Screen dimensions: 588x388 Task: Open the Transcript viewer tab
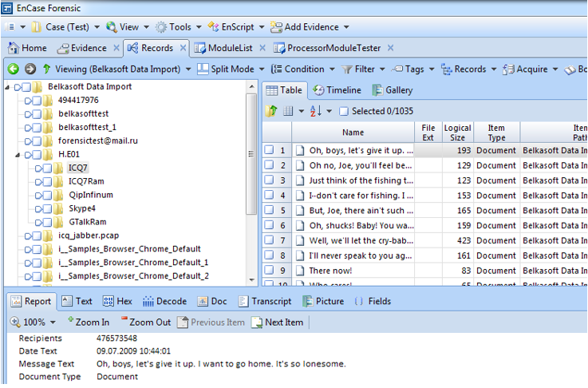265,301
